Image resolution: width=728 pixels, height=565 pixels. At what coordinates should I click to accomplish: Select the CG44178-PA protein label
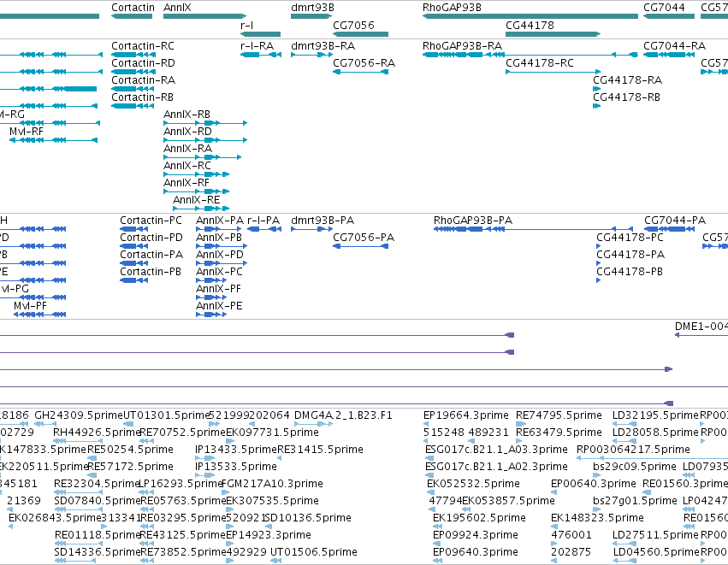click(x=630, y=255)
